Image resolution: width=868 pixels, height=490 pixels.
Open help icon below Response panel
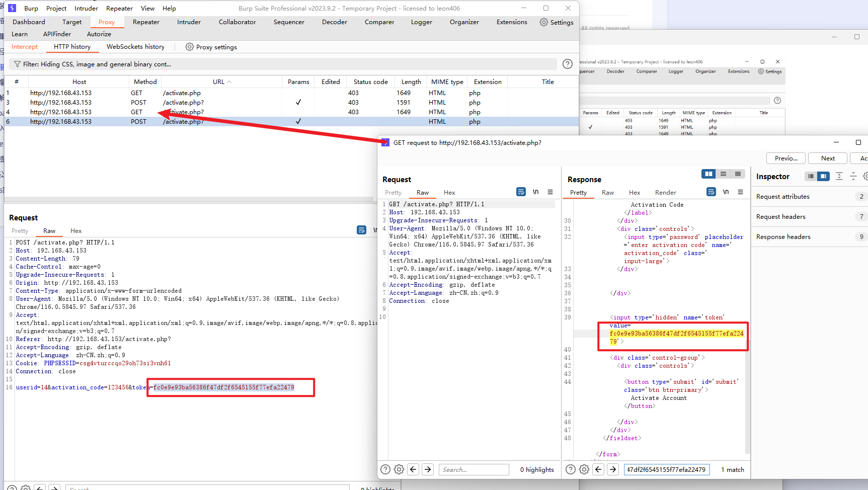click(x=571, y=469)
